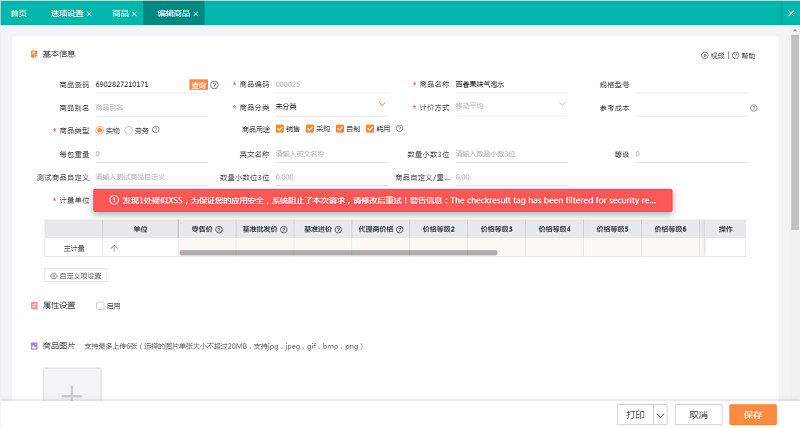800x428 pixels.
Task: Click the 商品别名 input field
Action: (x=152, y=108)
